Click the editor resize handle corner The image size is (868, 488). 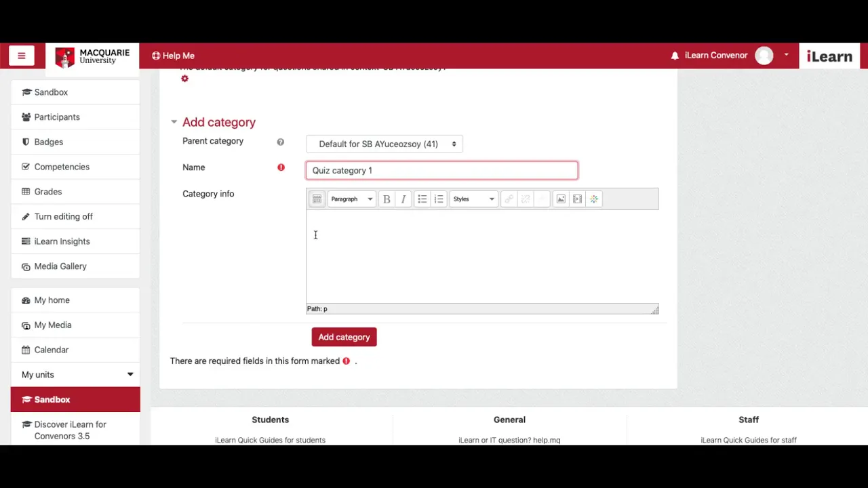[x=654, y=310]
